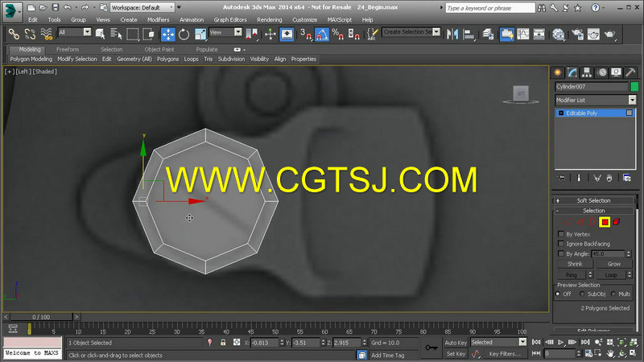Screen dimensions: 644x362
Task: Select Off preview selection radio
Action: pos(558,294)
